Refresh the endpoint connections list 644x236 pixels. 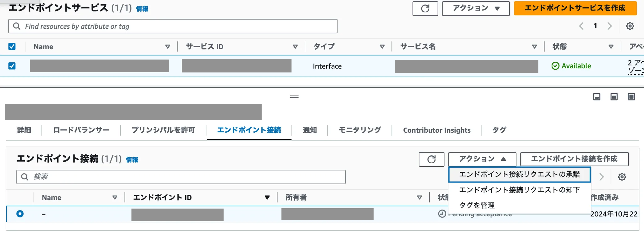tap(431, 159)
